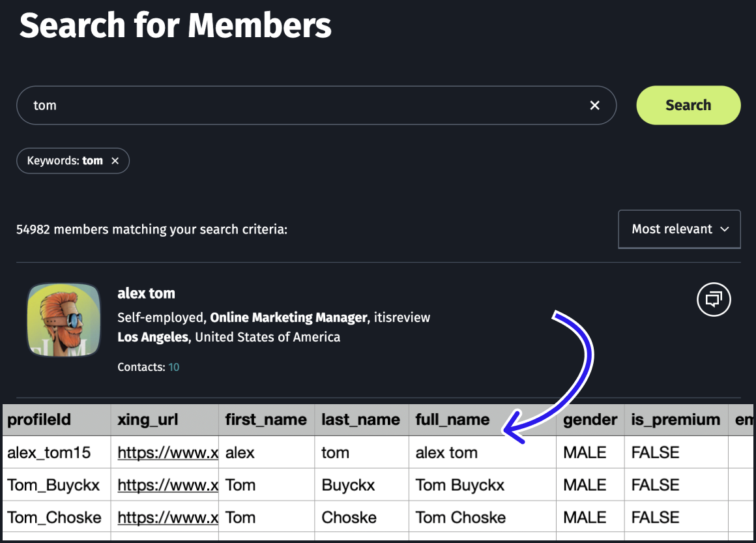The image size is (756, 543).
Task: Select the last_name column header
Action: 360,420
